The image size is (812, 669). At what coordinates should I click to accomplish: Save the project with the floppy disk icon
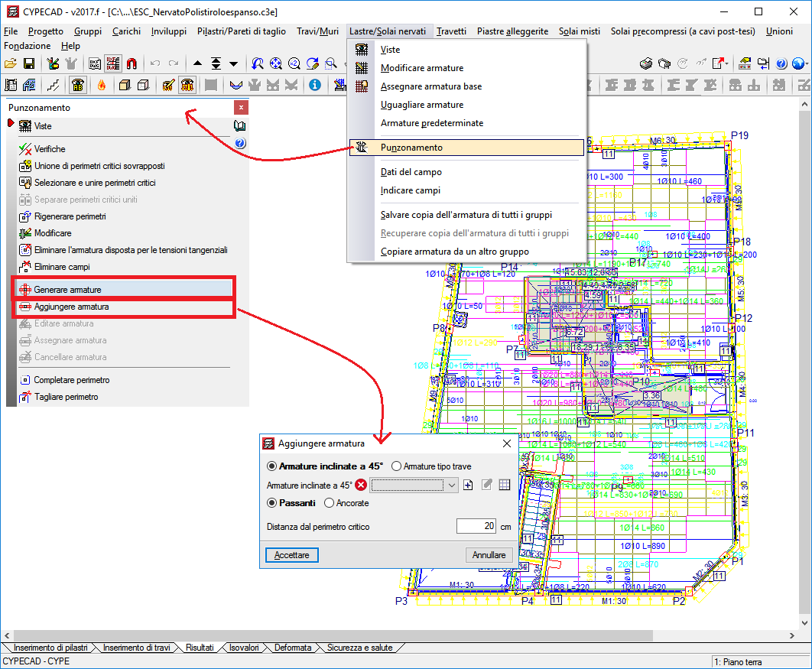[29, 63]
